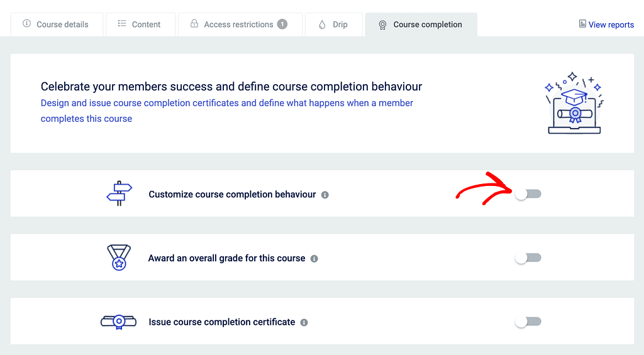Click the signpost icon beside completion behaviour

pyautogui.click(x=119, y=194)
